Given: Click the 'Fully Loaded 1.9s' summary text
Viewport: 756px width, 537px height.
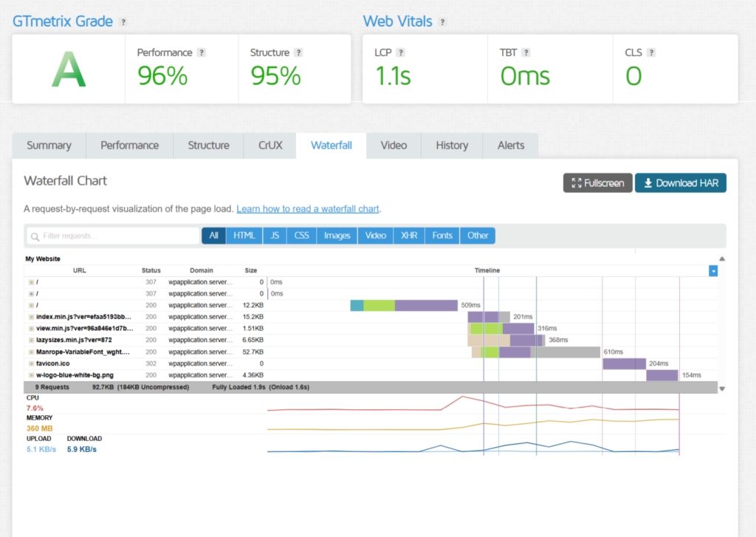Looking at the screenshot, I should (x=239, y=388).
